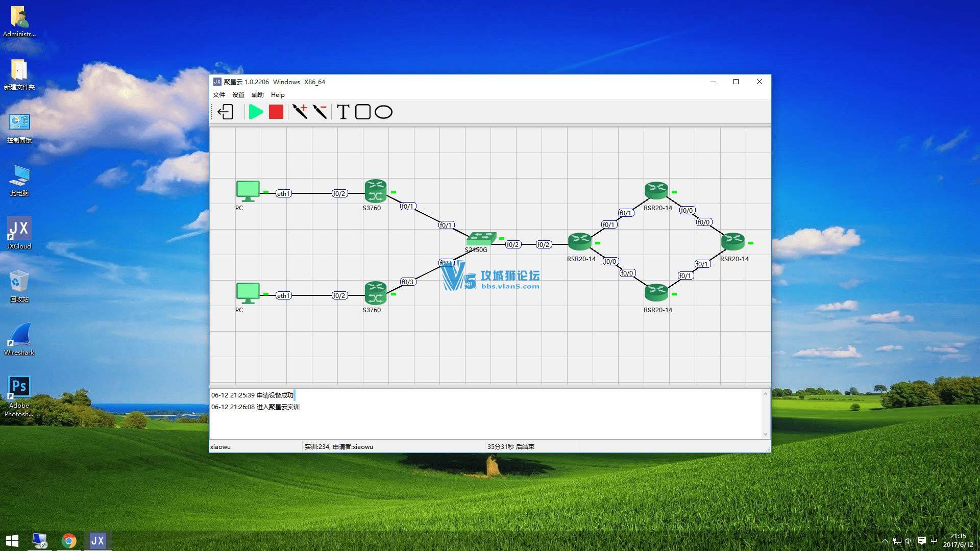
Task: Click f0/1 label beside upper S3760
Action: [x=407, y=206]
